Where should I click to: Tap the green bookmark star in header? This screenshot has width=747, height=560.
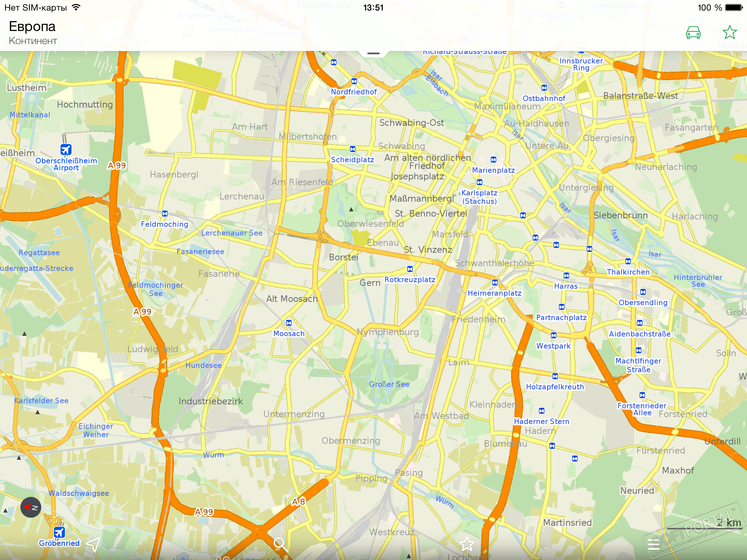(729, 32)
